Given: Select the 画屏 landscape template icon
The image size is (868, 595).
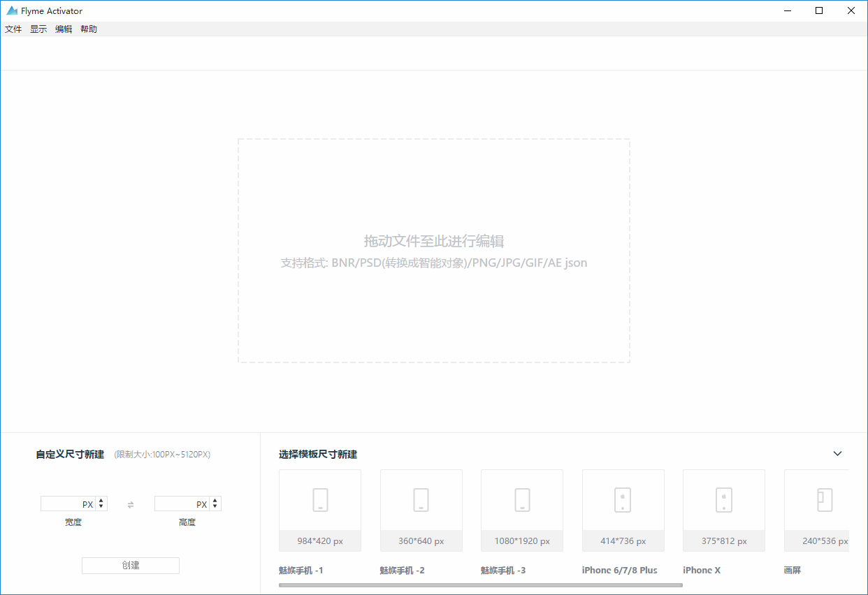Looking at the screenshot, I should 824,499.
